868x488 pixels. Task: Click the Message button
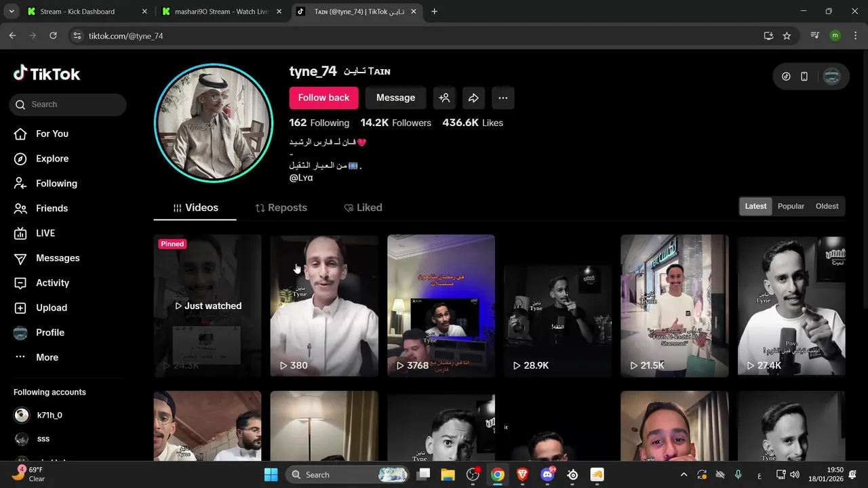click(395, 98)
